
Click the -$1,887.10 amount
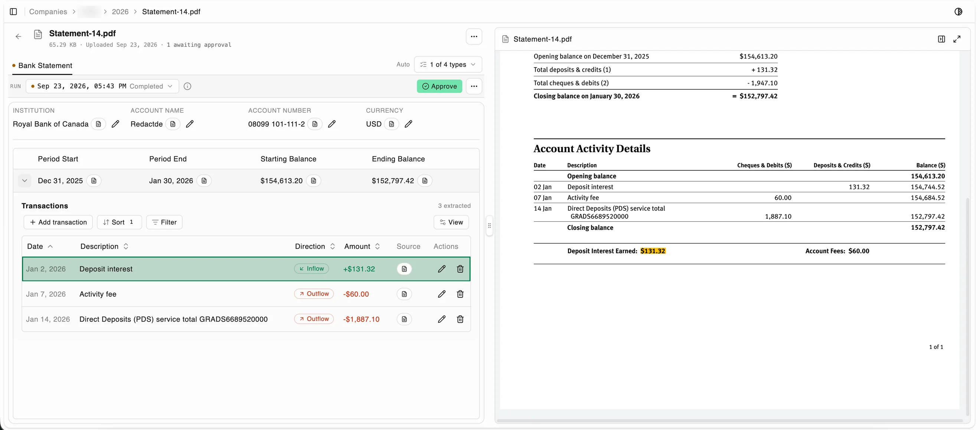pos(361,319)
